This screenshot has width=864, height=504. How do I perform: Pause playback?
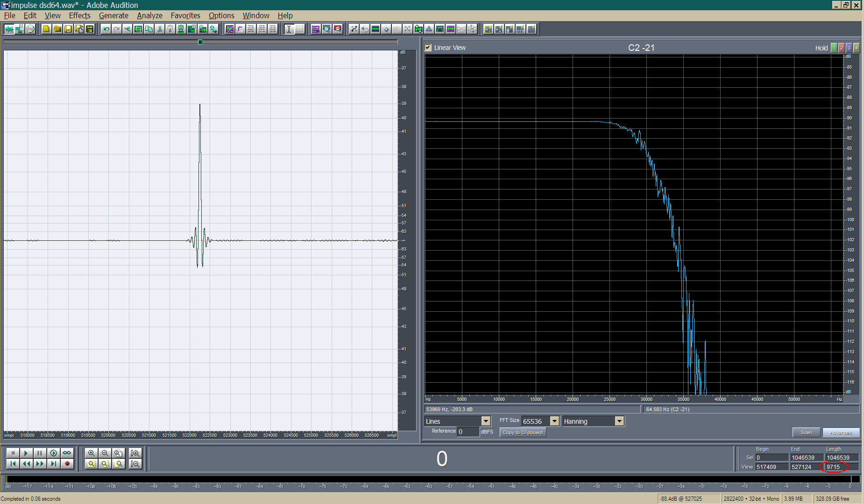click(x=40, y=453)
